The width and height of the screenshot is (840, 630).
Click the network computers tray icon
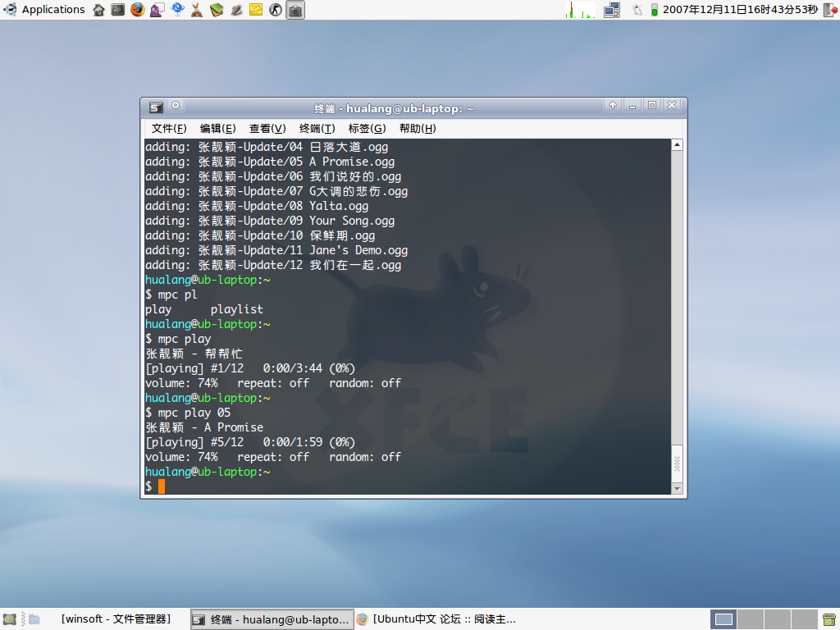[612, 10]
